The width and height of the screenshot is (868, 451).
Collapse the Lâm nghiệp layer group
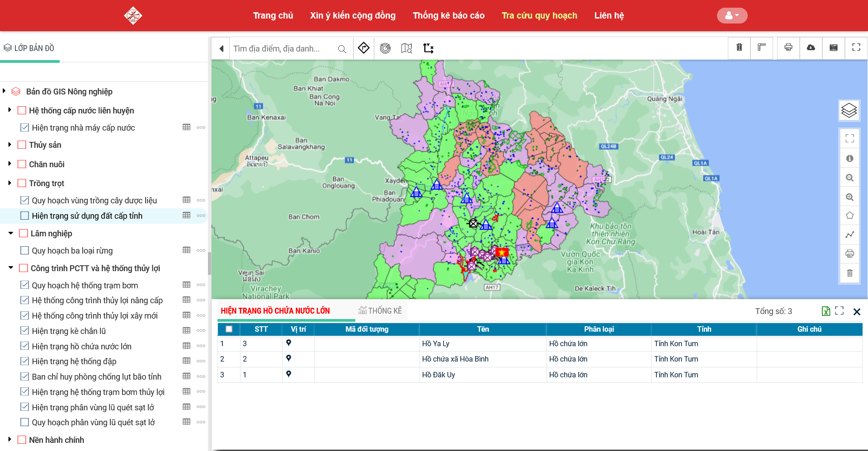[x=11, y=233]
